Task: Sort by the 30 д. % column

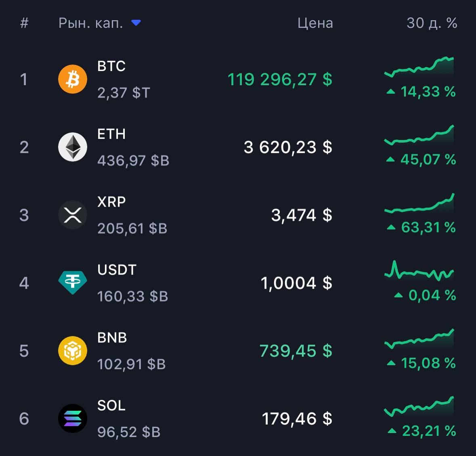Action: coord(432,23)
